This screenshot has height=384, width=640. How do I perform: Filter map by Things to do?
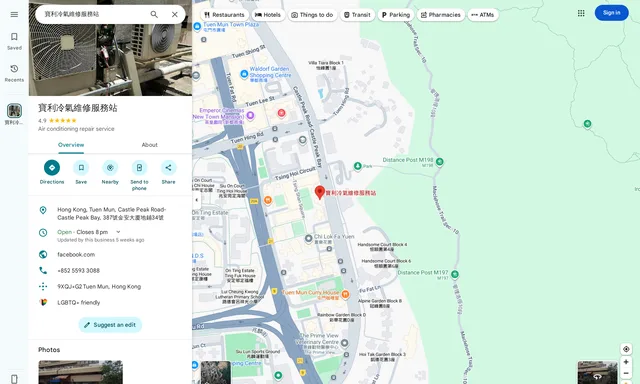(x=312, y=15)
